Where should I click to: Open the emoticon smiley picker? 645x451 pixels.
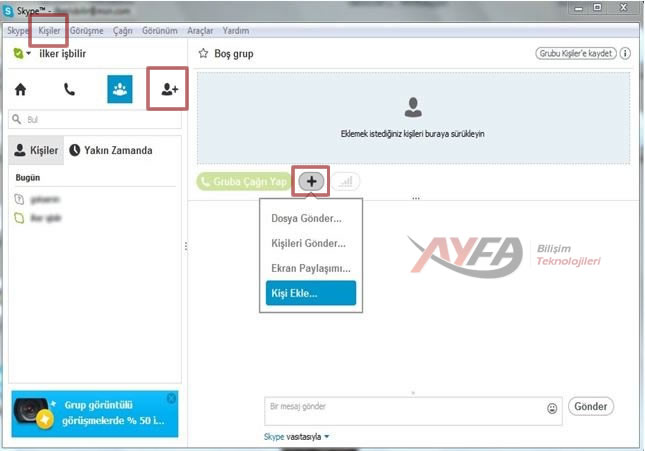click(552, 408)
